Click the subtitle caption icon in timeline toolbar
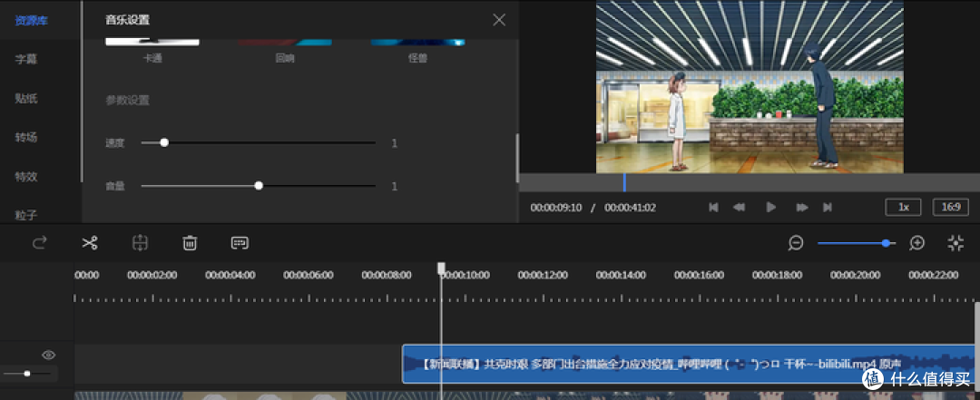980x400 pixels. point(240,243)
